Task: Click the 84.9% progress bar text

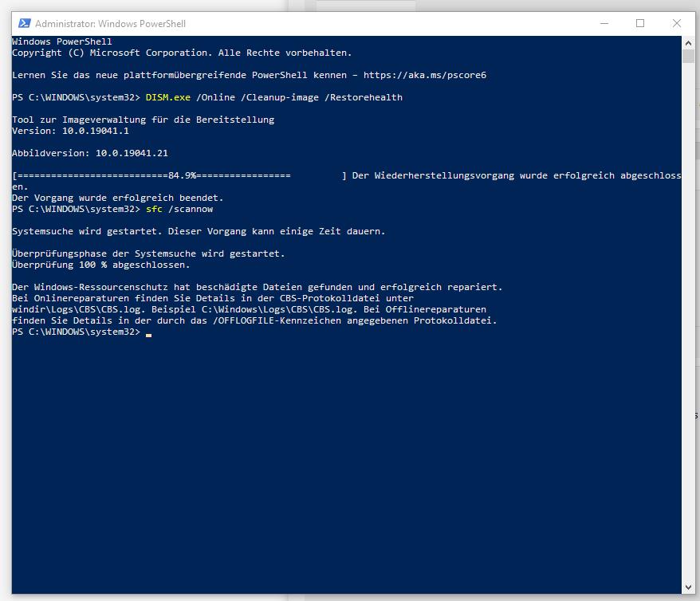Action: pyautogui.click(x=182, y=175)
